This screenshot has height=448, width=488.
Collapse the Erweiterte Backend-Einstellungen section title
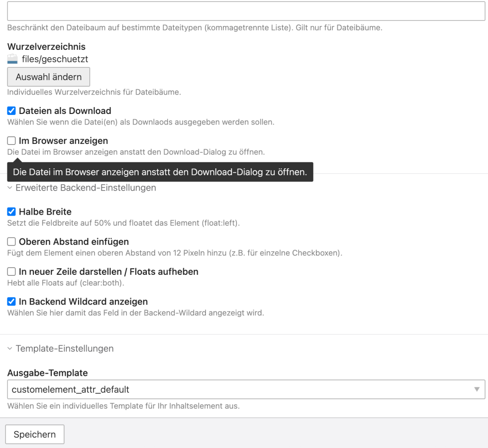(x=86, y=188)
